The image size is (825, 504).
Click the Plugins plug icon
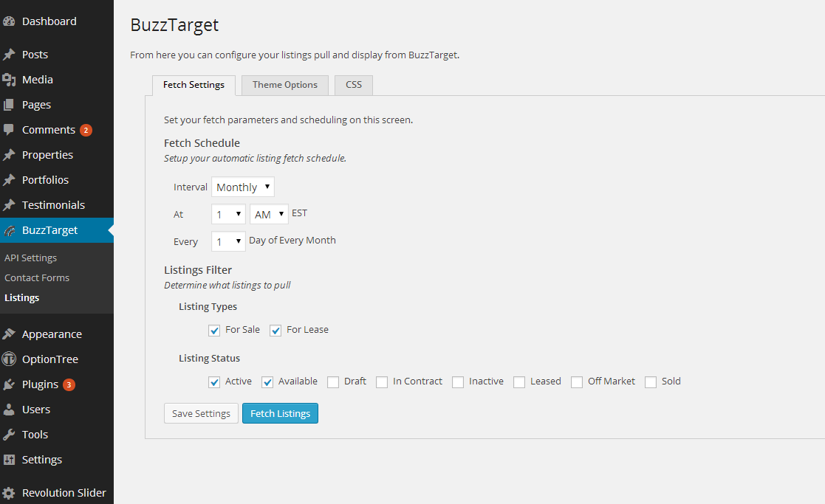pos(9,384)
